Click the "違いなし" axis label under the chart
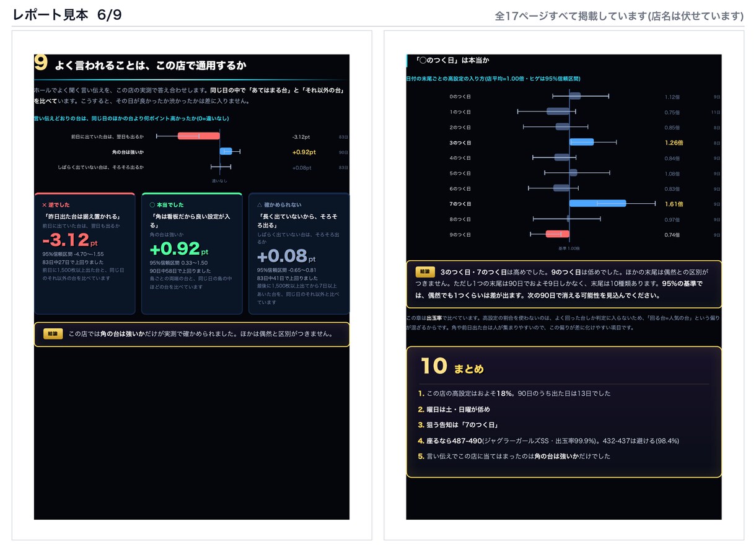756x552 pixels. (219, 181)
